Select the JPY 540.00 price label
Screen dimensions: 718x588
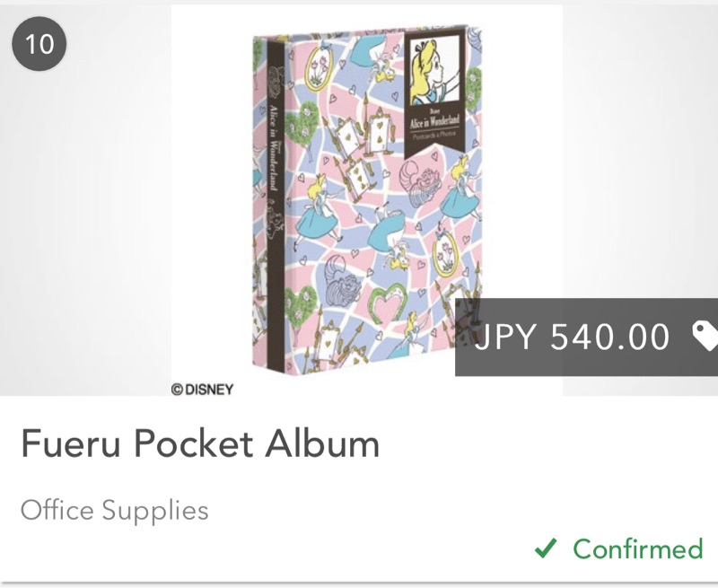[x=572, y=338]
